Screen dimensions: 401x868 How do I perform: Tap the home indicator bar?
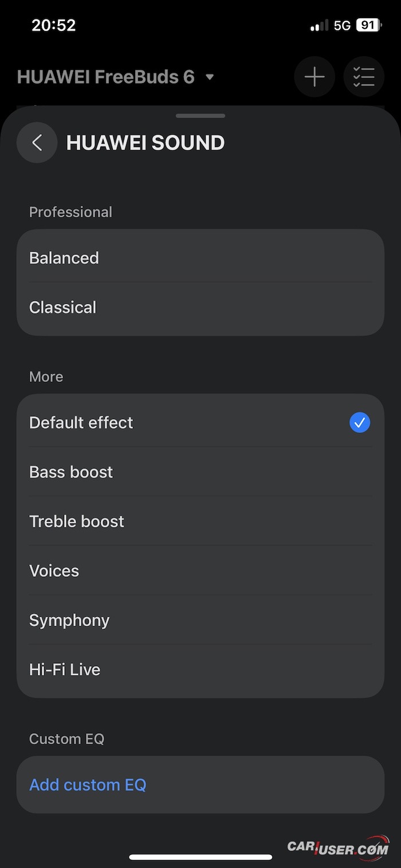200,857
